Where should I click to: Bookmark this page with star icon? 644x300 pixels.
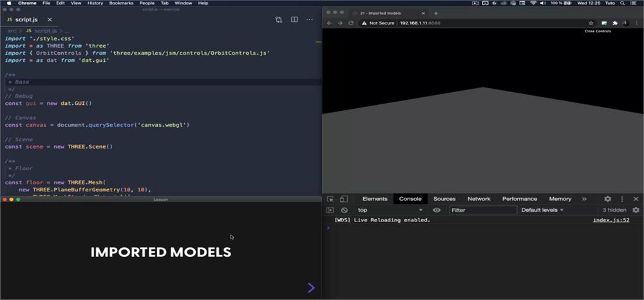(x=591, y=23)
